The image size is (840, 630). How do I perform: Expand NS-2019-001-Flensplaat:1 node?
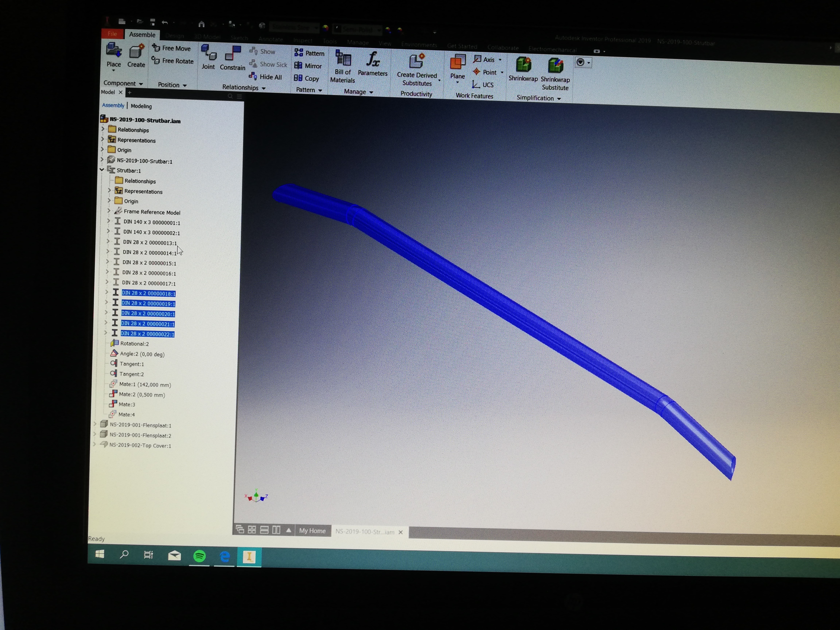[x=95, y=424]
